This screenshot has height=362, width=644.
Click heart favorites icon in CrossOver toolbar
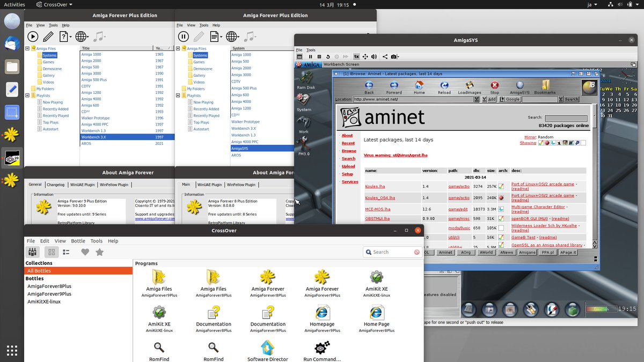tap(85, 252)
